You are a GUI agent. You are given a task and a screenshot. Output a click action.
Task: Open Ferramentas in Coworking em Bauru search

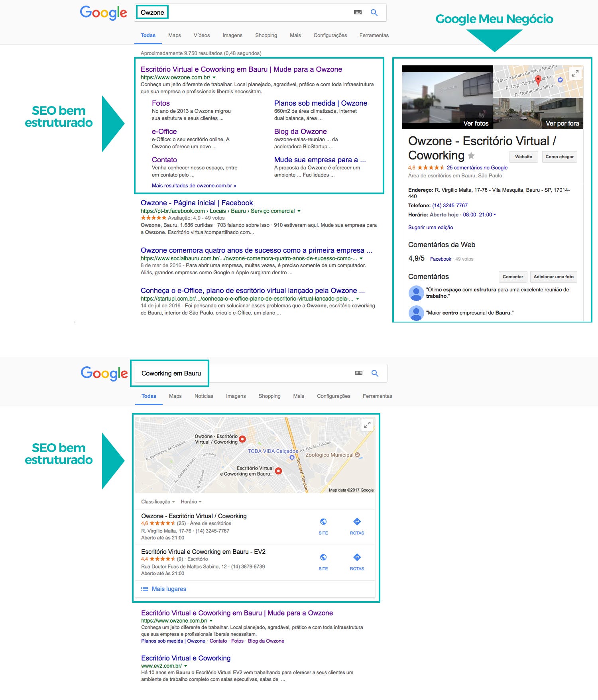378,396
